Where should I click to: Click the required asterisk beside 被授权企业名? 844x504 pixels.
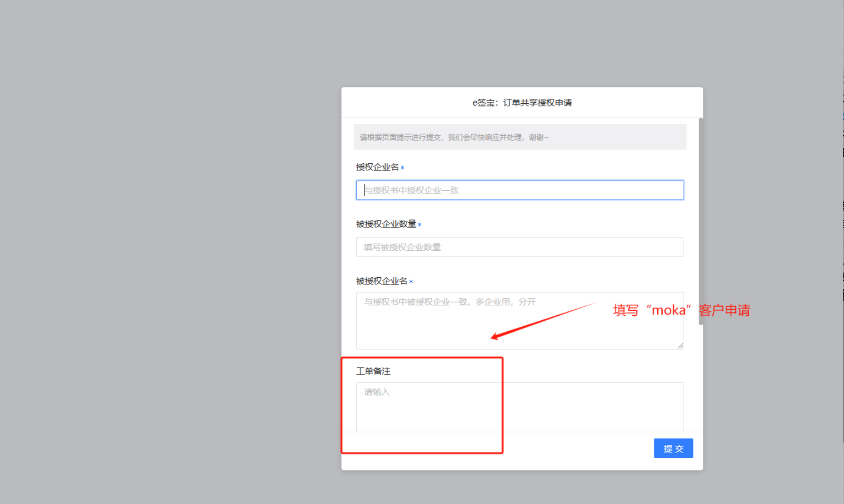(411, 282)
